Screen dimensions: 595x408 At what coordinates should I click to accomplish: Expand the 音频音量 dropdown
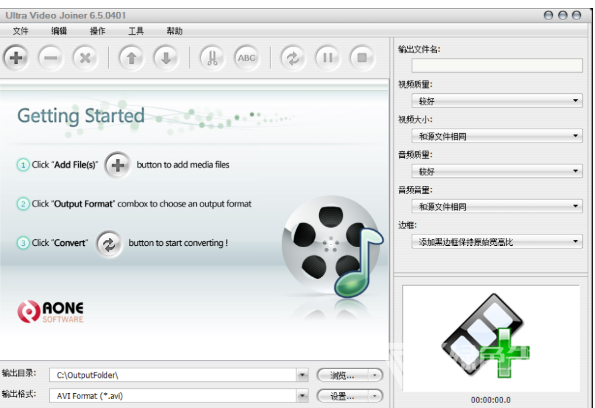pos(497,206)
